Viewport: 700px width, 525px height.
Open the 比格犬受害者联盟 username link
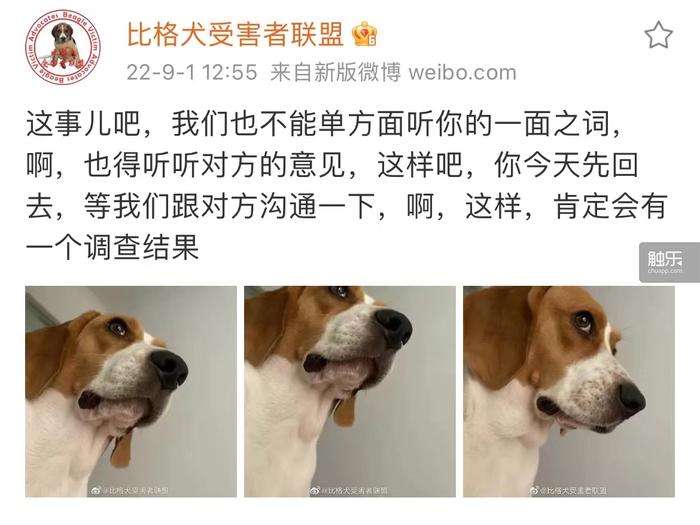pos(236,34)
